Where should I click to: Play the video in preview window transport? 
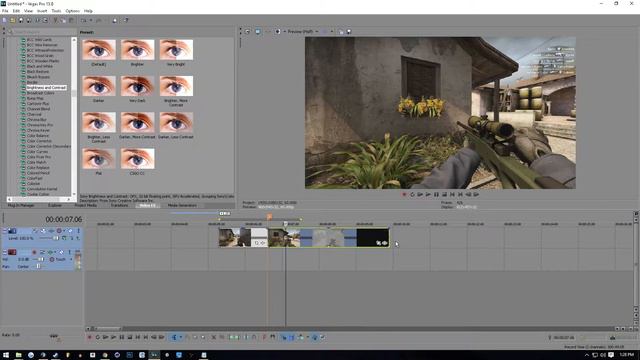[x=428, y=195]
